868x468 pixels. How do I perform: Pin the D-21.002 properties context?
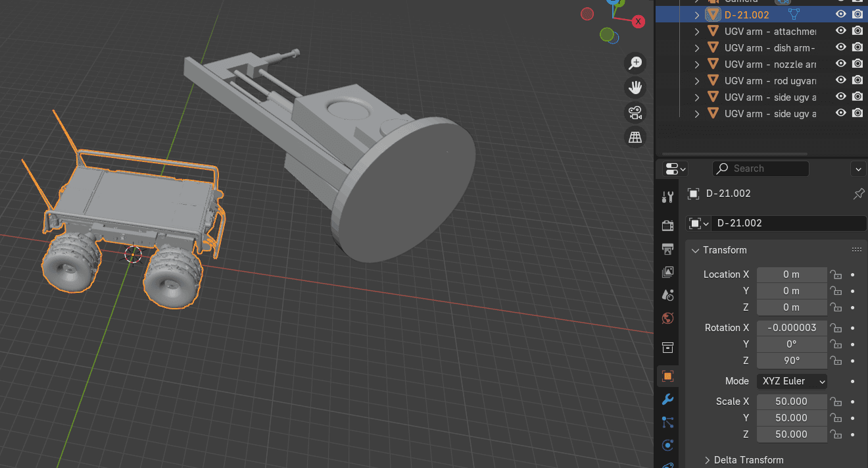tap(858, 194)
